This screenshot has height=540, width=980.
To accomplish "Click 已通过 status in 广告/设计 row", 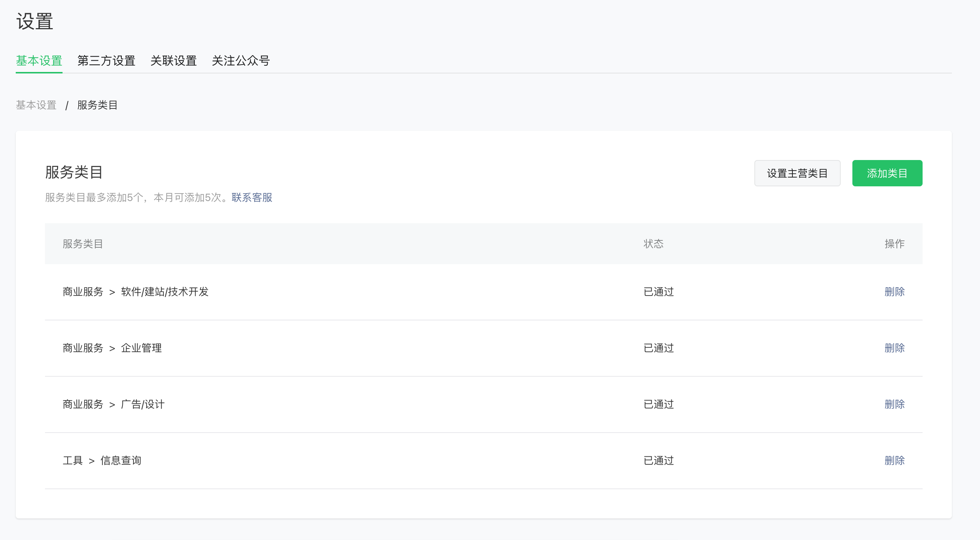I will point(659,404).
